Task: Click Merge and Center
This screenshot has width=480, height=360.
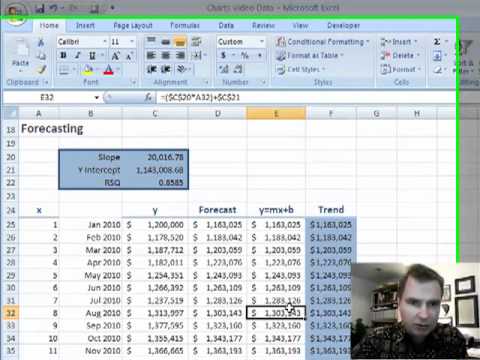Action: [x=197, y=55]
